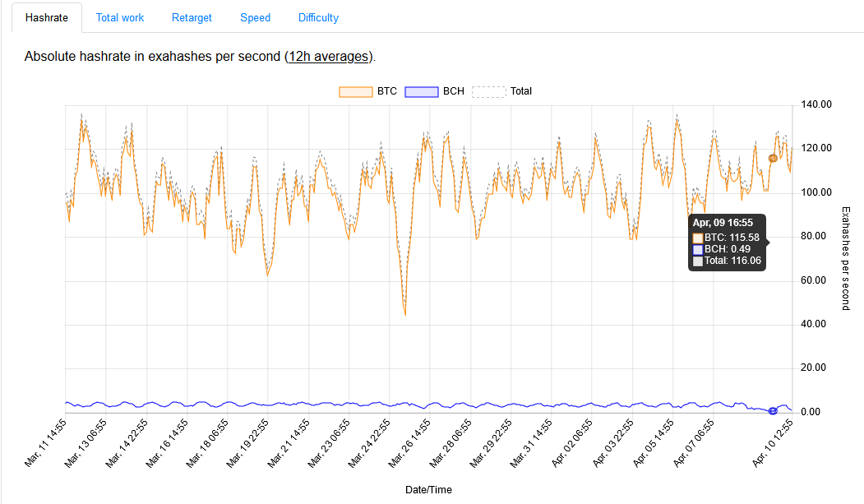
Task: Open the Retarget tab
Action: 192,17
